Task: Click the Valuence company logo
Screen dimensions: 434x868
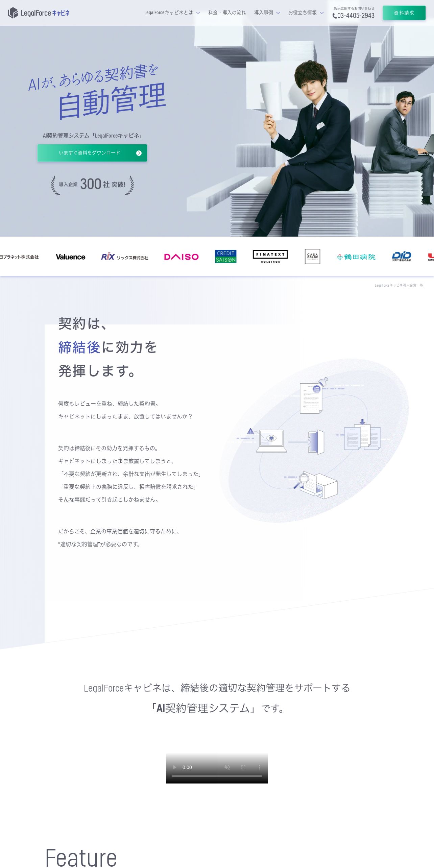Action: click(70, 257)
